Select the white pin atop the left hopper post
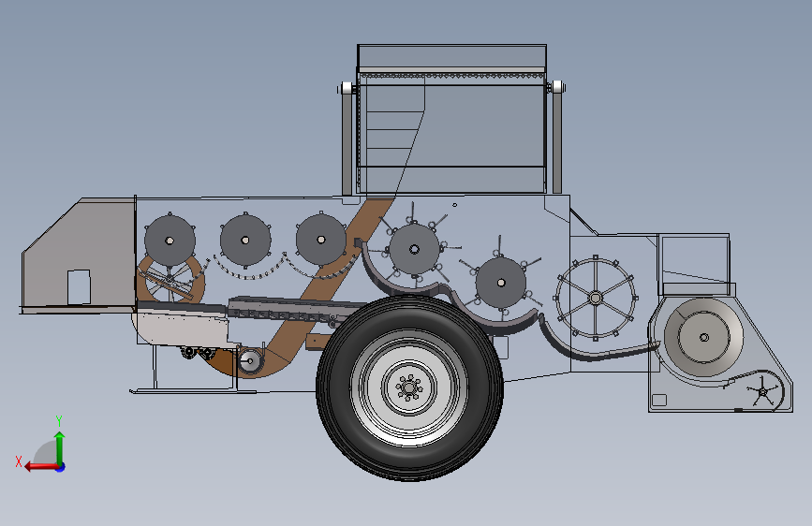Screen dimensions: 812x526 (x=347, y=89)
